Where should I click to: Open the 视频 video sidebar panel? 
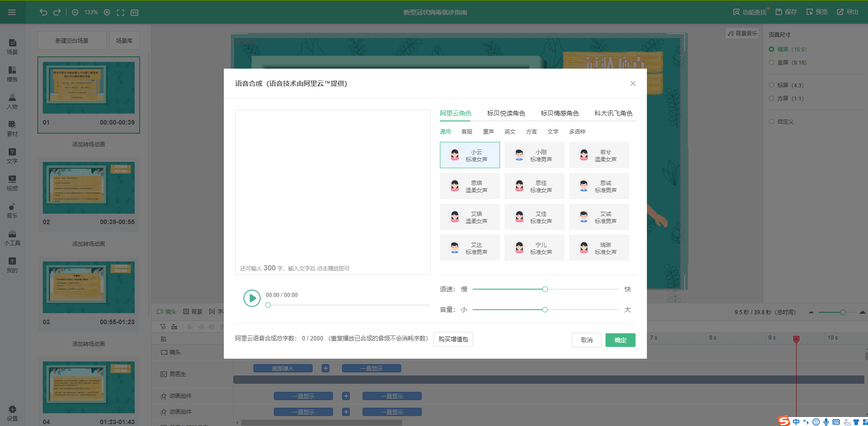click(x=12, y=183)
